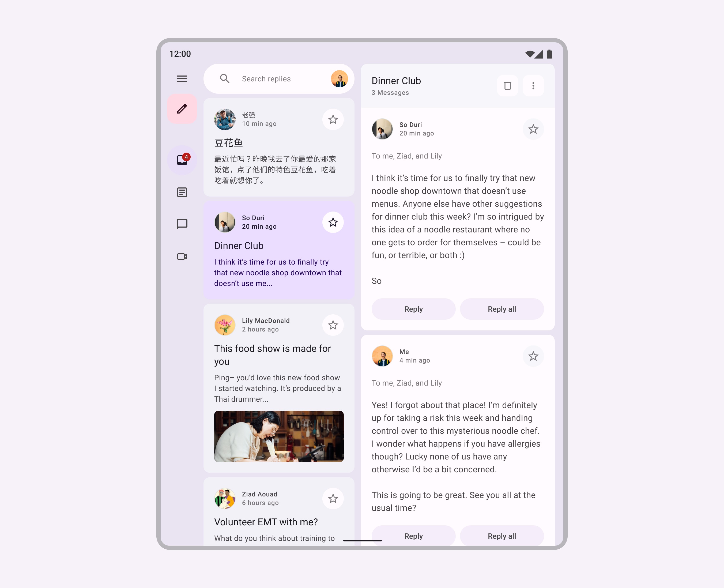Expand the archive icon for Dinner Club

[508, 86]
